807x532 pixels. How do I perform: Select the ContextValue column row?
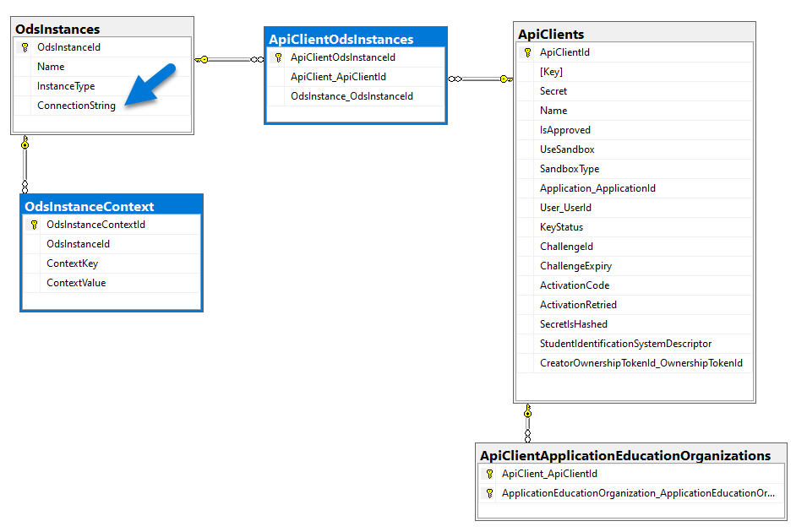click(112, 283)
